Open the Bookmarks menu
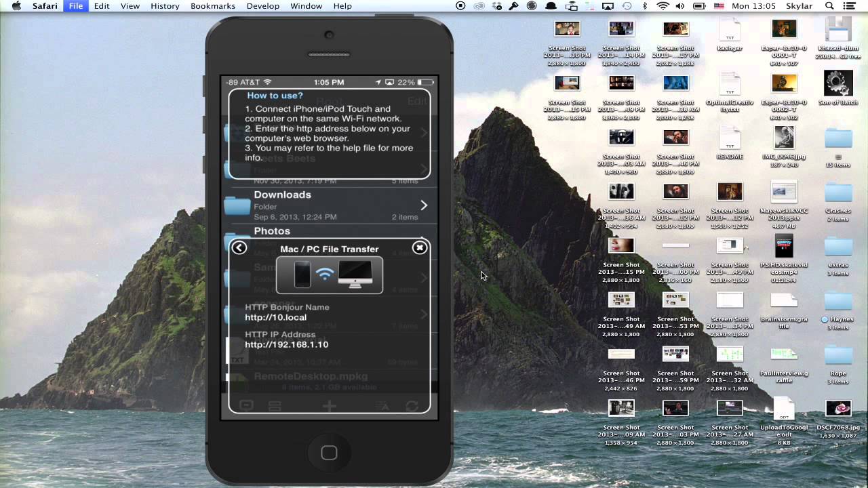Screen dimensions: 868x488 click(x=213, y=6)
